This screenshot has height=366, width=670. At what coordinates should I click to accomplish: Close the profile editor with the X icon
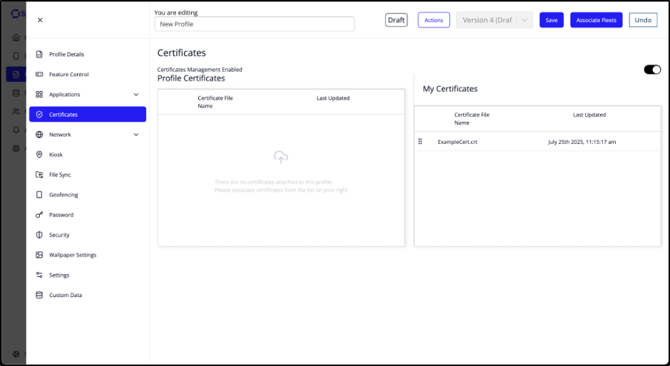pyautogui.click(x=40, y=20)
